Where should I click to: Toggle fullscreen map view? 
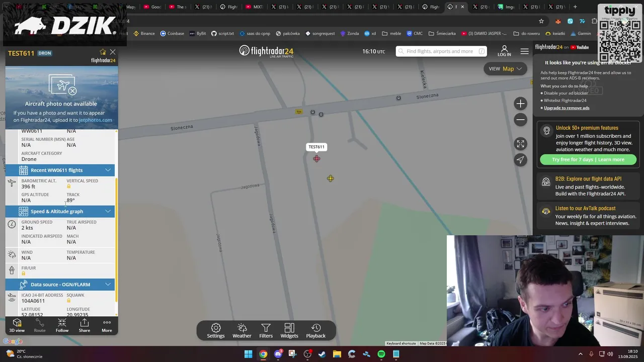[x=520, y=144]
